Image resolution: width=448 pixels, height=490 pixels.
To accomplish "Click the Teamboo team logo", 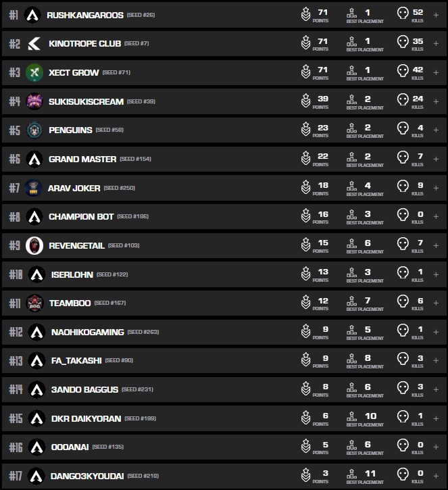I will (35, 303).
